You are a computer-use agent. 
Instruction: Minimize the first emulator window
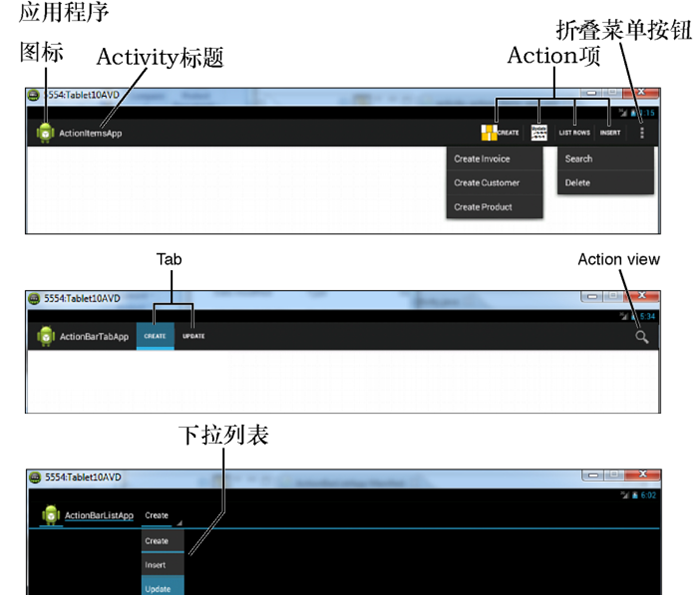(x=591, y=92)
